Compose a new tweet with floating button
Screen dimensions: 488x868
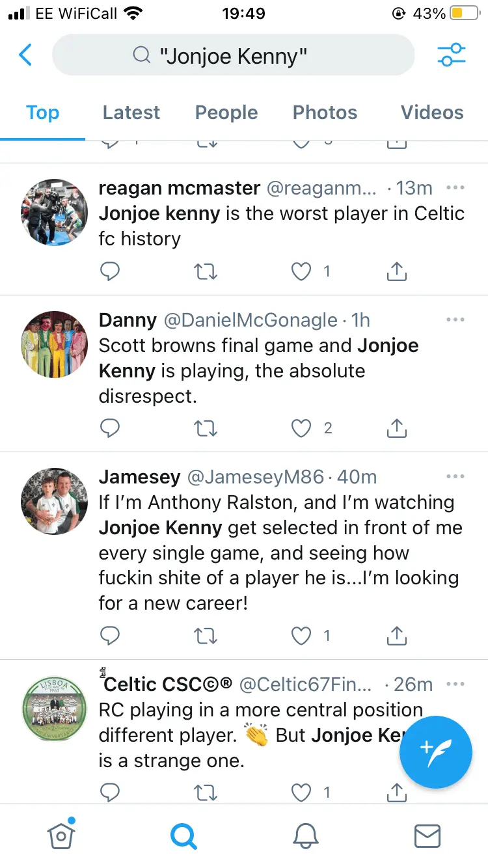[x=435, y=752]
